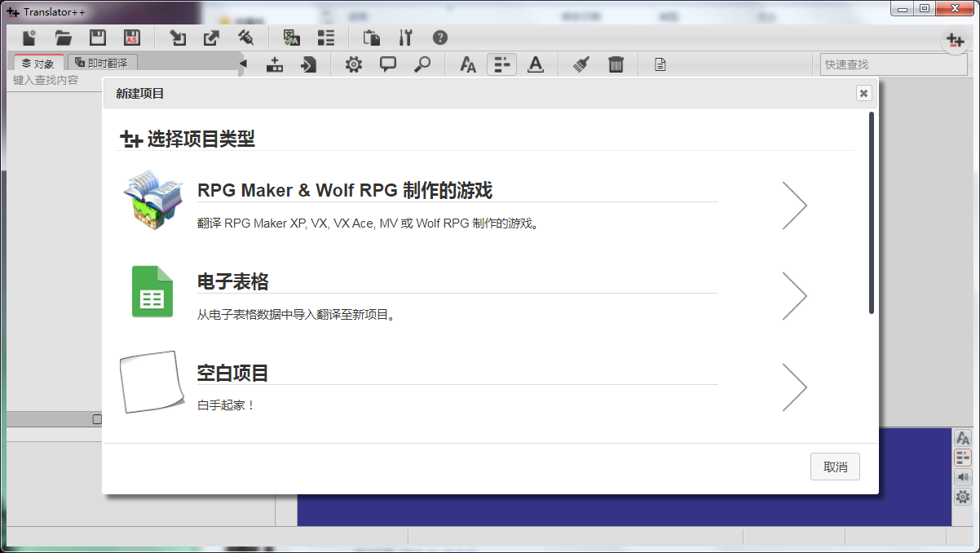Click the 取消 cancel button
Image resolution: width=980 pixels, height=553 pixels.
[x=835, y=467]
